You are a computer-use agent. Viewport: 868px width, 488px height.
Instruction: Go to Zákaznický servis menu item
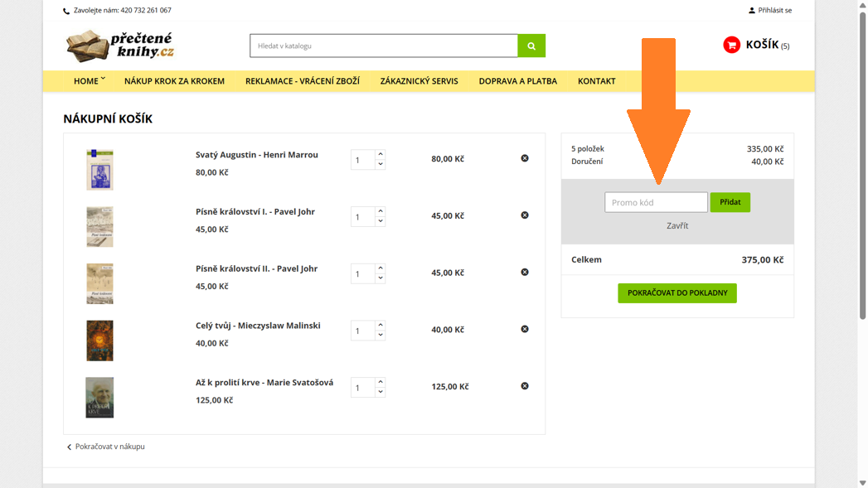(x=419, y=80)
